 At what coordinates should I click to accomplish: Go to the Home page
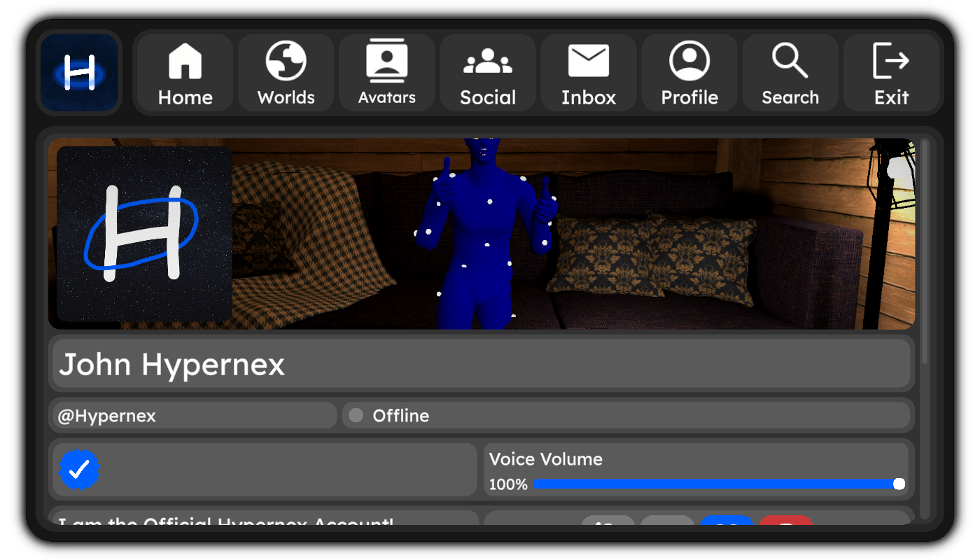[x=185, y=73]
